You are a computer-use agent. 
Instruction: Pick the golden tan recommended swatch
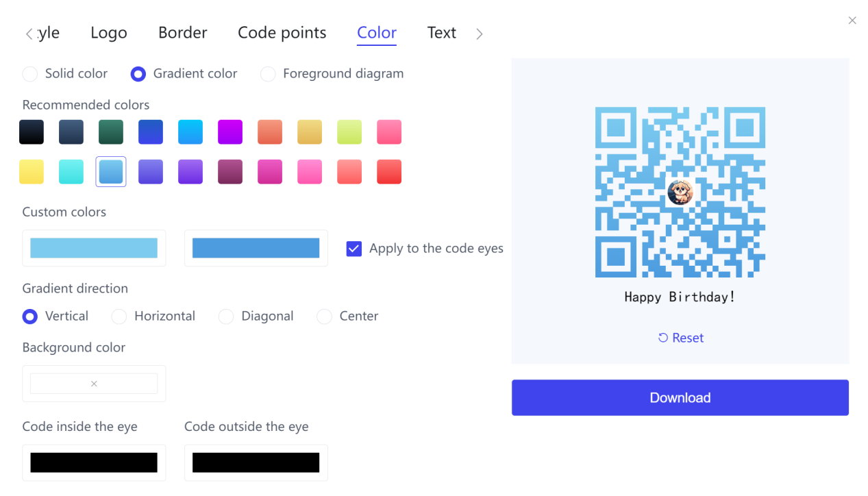pyautogui.click(x=310, y=132)
